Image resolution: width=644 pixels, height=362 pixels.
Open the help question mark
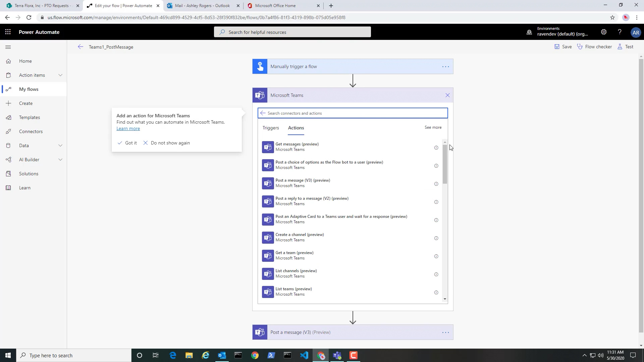tap(620, 32)
